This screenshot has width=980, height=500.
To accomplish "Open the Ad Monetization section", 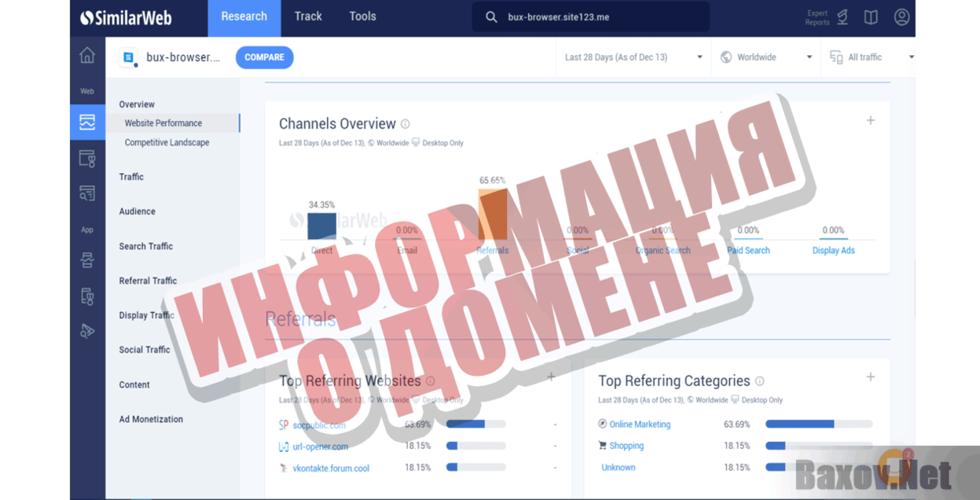I will [151, 419].
